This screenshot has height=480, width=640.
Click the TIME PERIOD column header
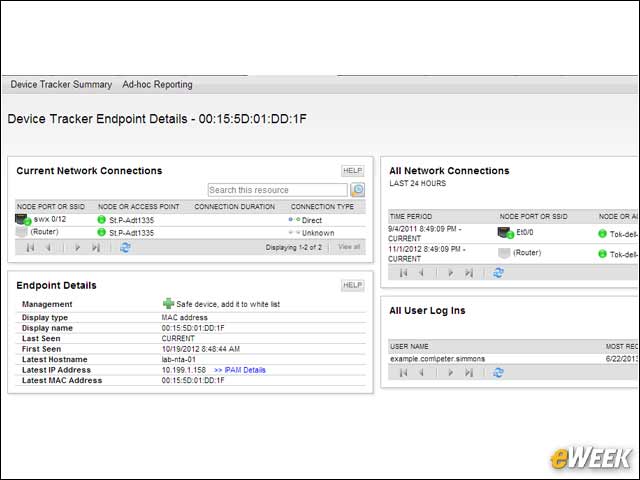(411, 216)
